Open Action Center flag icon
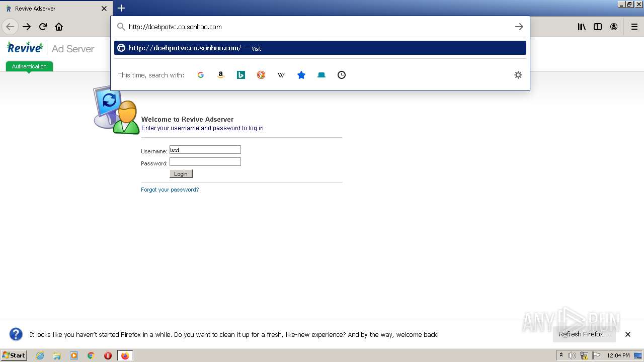 point(596,355)
